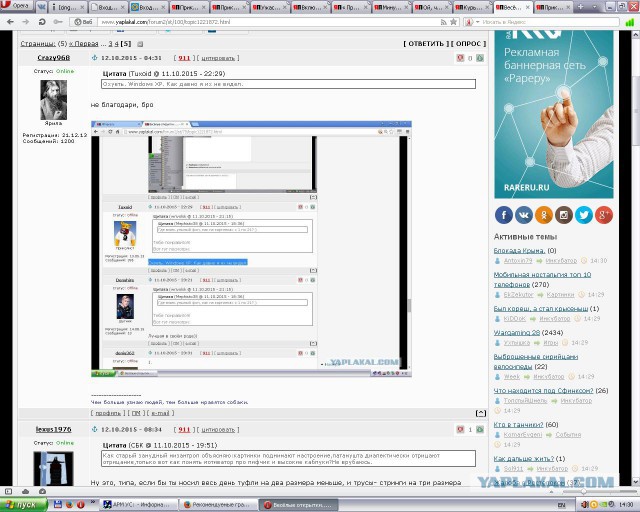The height and width of the screenshot is (512, 640).
Task: Click the Web badge left of the address
Action: coord(83,22)
